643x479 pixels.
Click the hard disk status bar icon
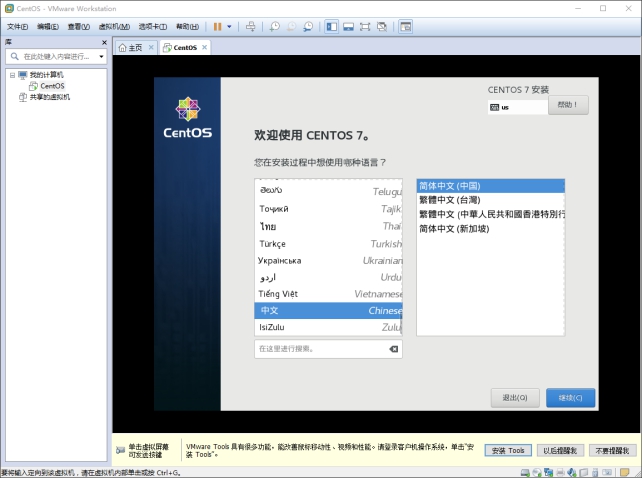coord(525,473)
